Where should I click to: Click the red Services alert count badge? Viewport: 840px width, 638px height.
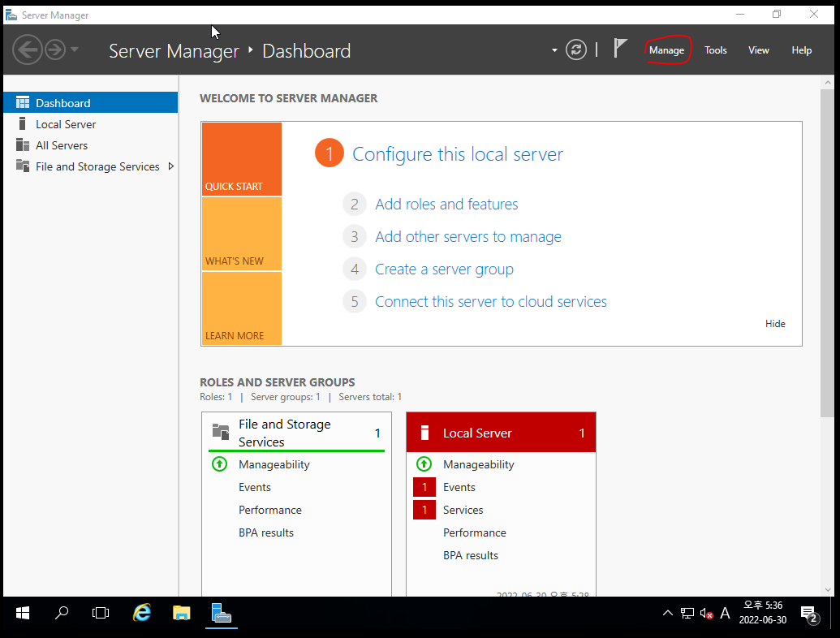coord(424,510)
